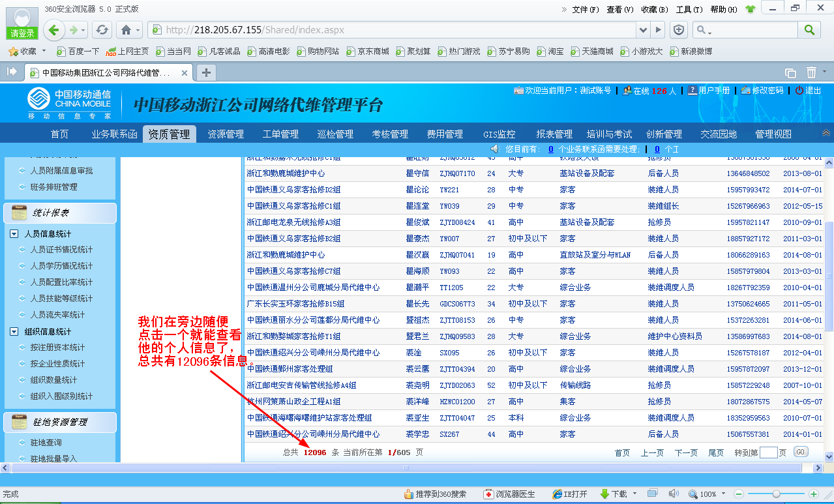Screen dimensions: 834x504
Task: Open the 百度一下 bookmark
Action: (x=78, y=51)
